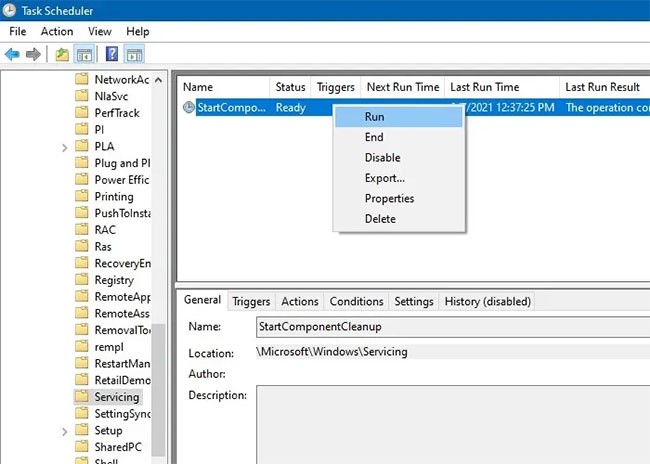Click the Back arrow toolbar icon
This screenshot has width=650, height=464.
click(x=12, y=53)
